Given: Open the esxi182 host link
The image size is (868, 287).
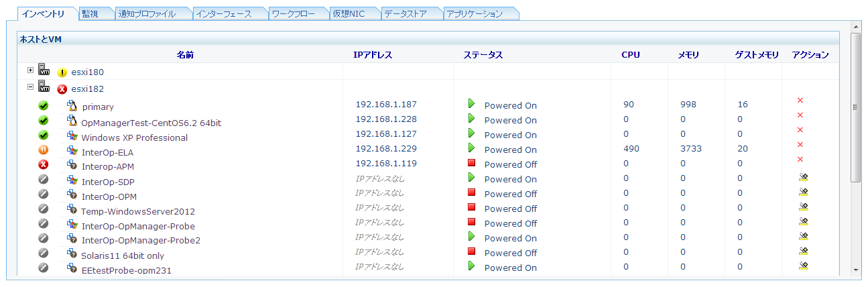Looking at the screenshot, I should coord(88,89).
